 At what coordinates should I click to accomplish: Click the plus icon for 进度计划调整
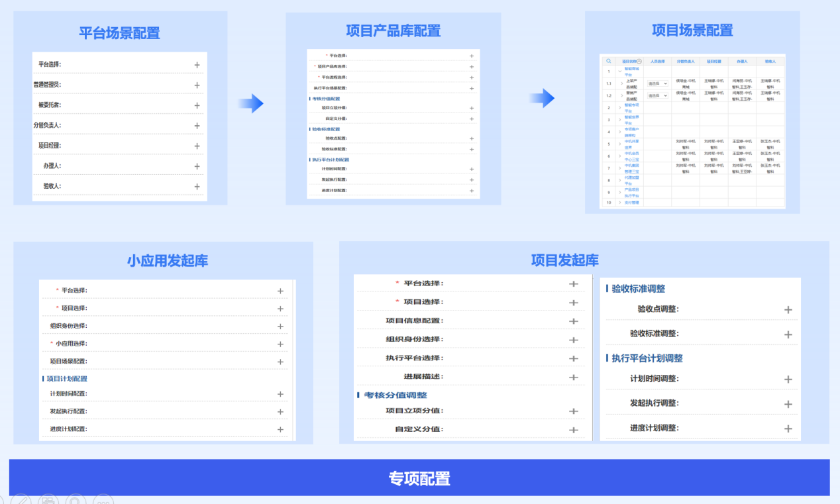[x=788, y=429]
